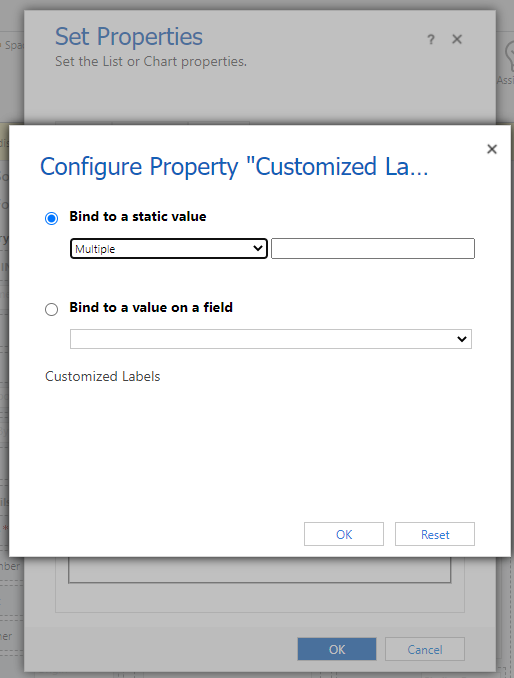Viewport: 514px width, 678px height.
Task: Select Bind to a static value radio
Action: [x=51, y=218]
